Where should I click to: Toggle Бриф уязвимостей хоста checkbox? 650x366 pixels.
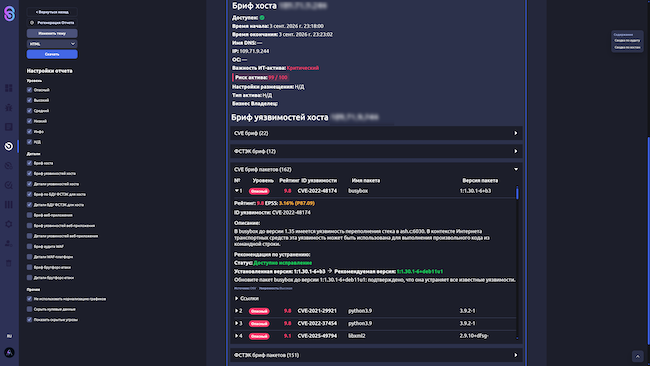(29, 173)
